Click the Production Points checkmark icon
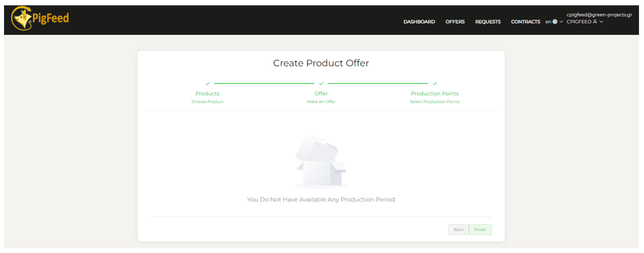The image size is (644, 253). [434, 84]
